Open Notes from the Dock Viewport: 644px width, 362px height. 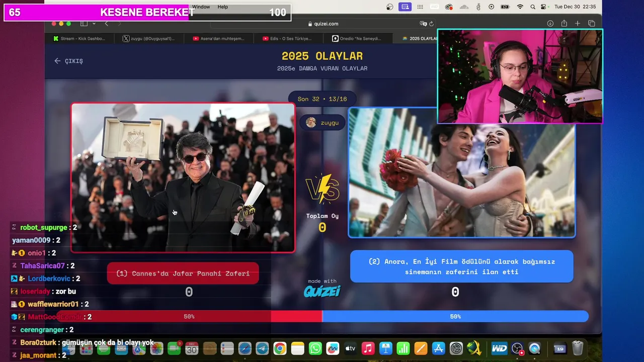(298, 348)
